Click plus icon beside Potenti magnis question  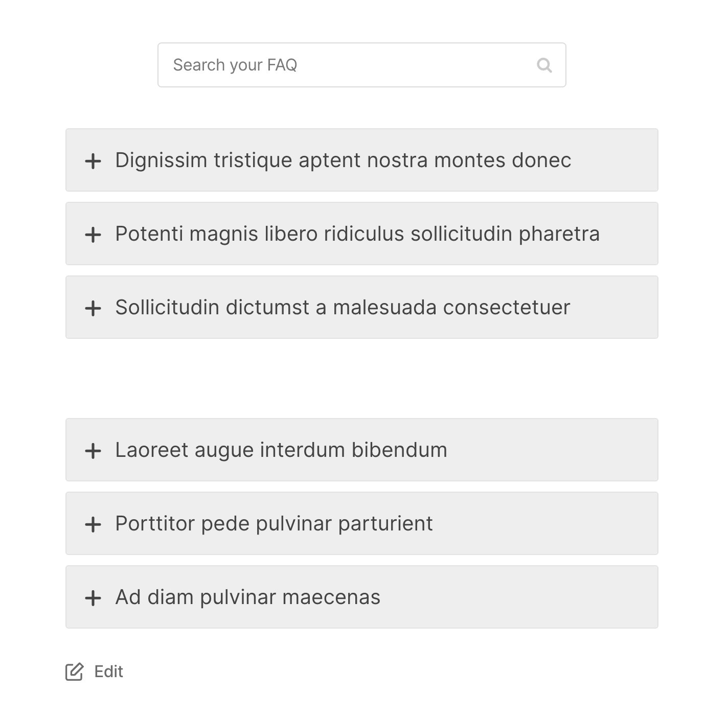[93, 235]
